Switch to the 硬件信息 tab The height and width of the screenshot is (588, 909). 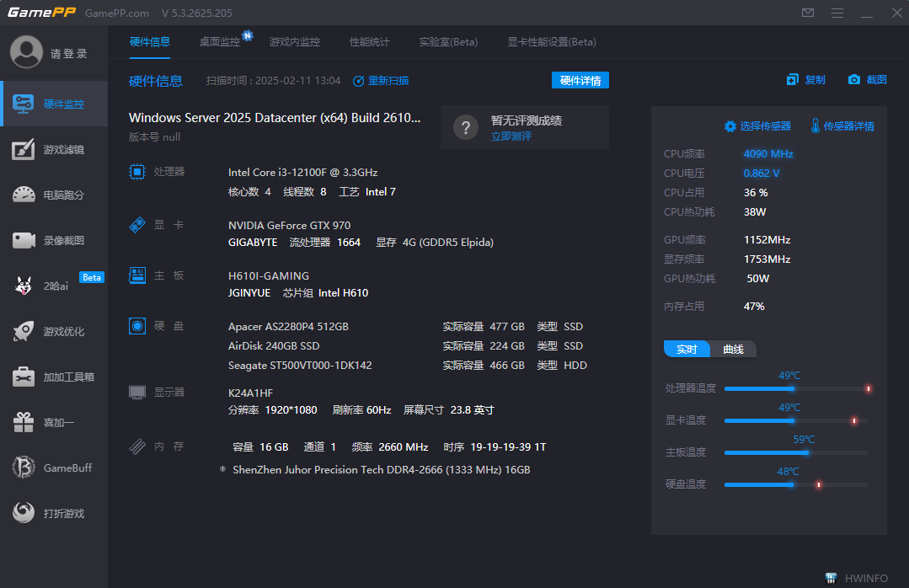150,42
